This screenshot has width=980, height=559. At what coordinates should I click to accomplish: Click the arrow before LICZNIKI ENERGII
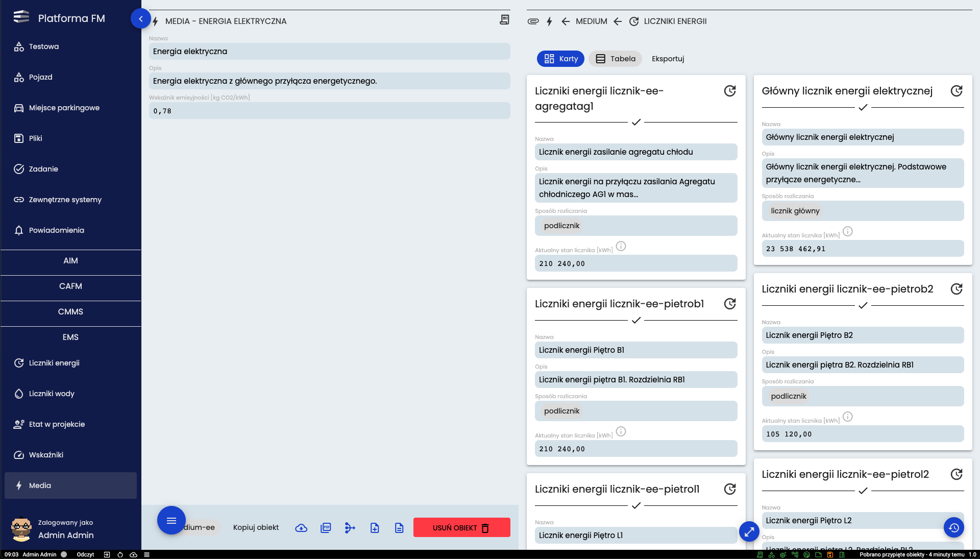[618, 21]
